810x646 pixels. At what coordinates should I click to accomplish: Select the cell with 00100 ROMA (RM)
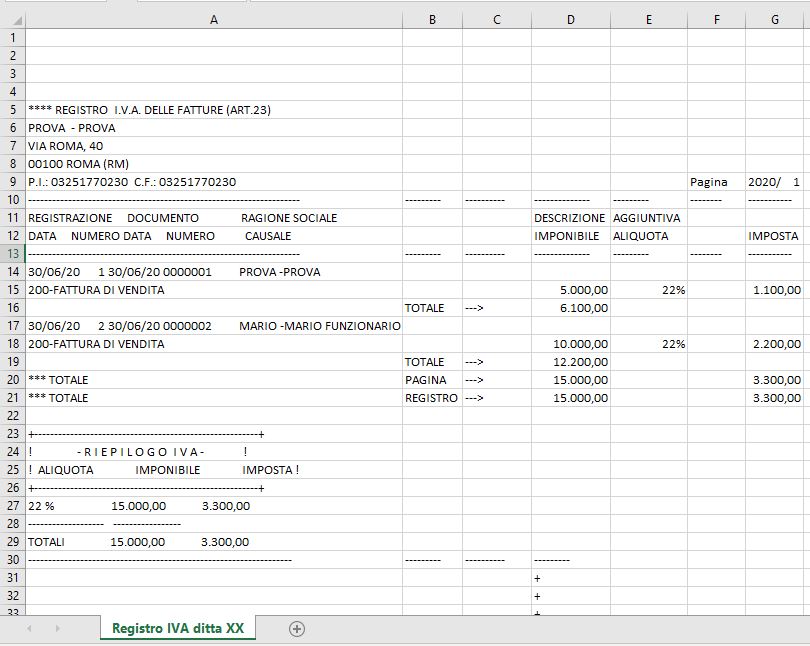214,164
